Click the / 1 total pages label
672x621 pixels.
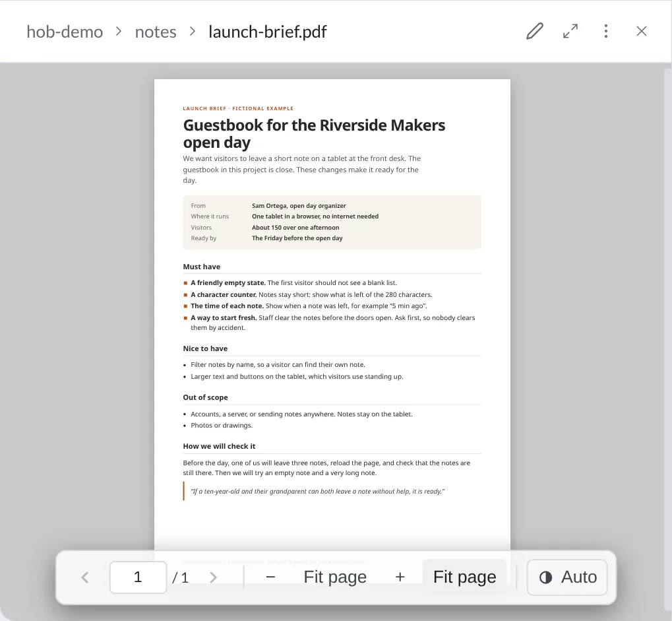pos(181,577)
